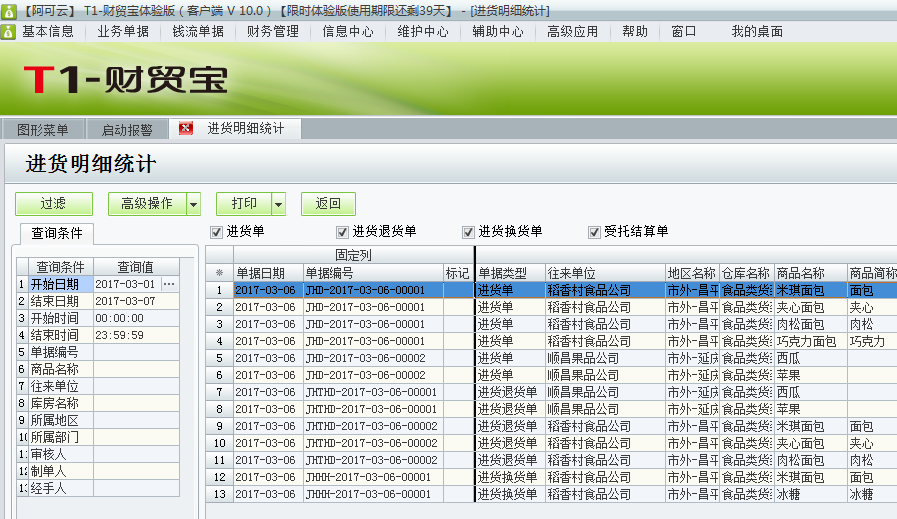The height and width of the screenshot is (519, 897).
Task: Select the 查询条件 tab
Action: click(x=57, y=233)
